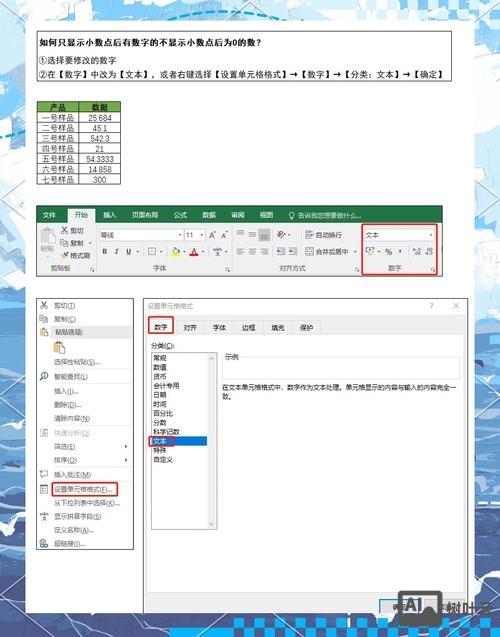Screen dimensions: 500x637
Task: Choose 选择性粘贴(S)... from context menu
Action: (77, 362)
